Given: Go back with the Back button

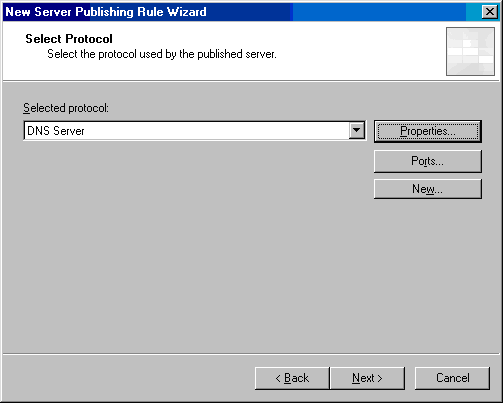Looking at the screenshot, I should tap(292, 378).
